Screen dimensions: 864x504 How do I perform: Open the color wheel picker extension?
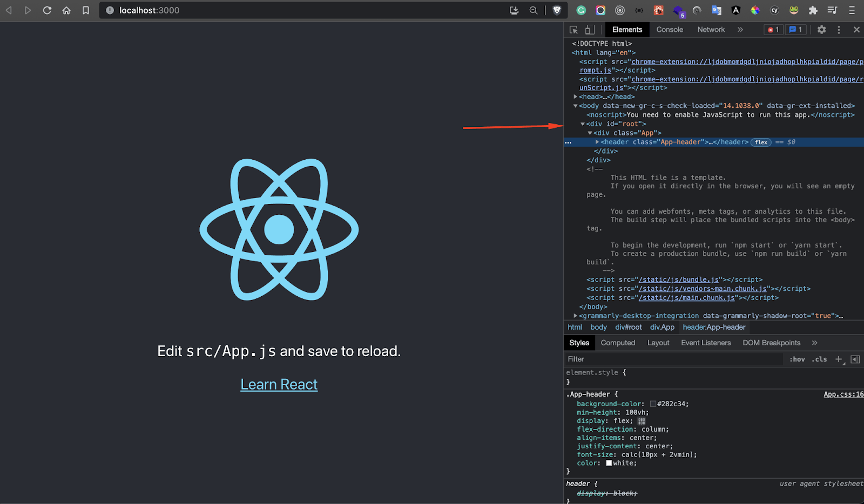coord(755,10)
